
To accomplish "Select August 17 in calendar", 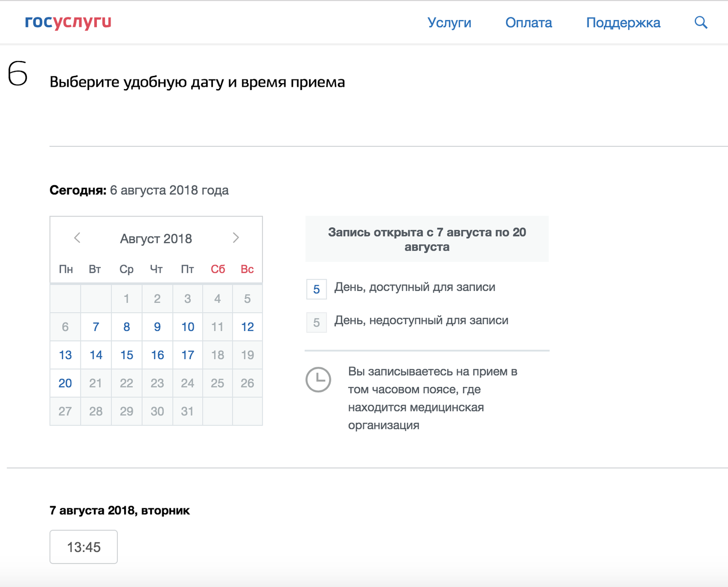I will tap(188, 355).
